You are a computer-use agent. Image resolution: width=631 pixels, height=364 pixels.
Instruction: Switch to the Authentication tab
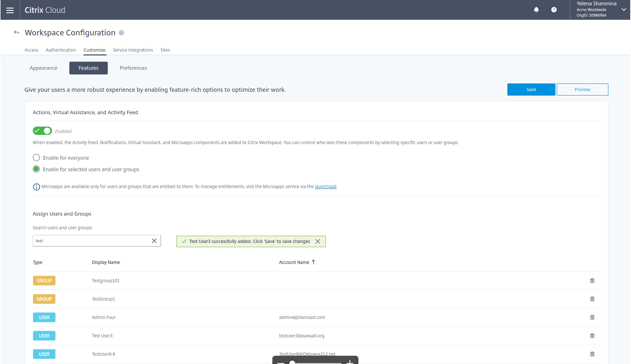tap(61, 50)
